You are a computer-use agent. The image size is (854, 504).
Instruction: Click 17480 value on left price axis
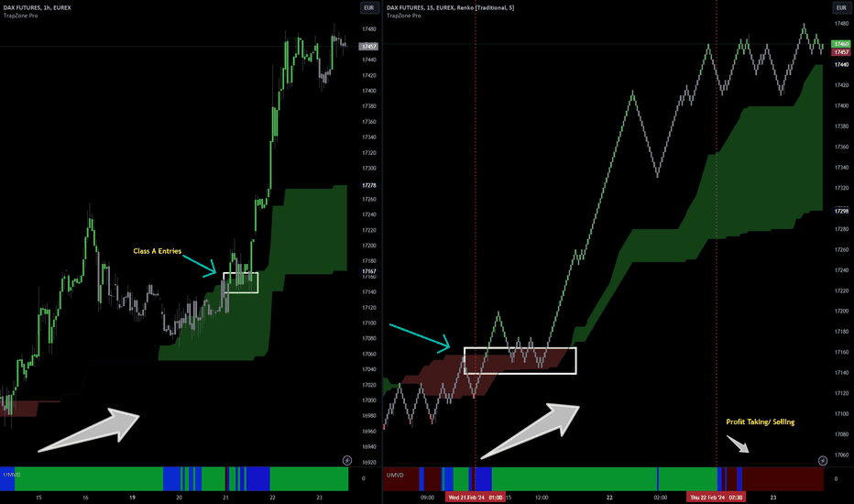(368, 29)
